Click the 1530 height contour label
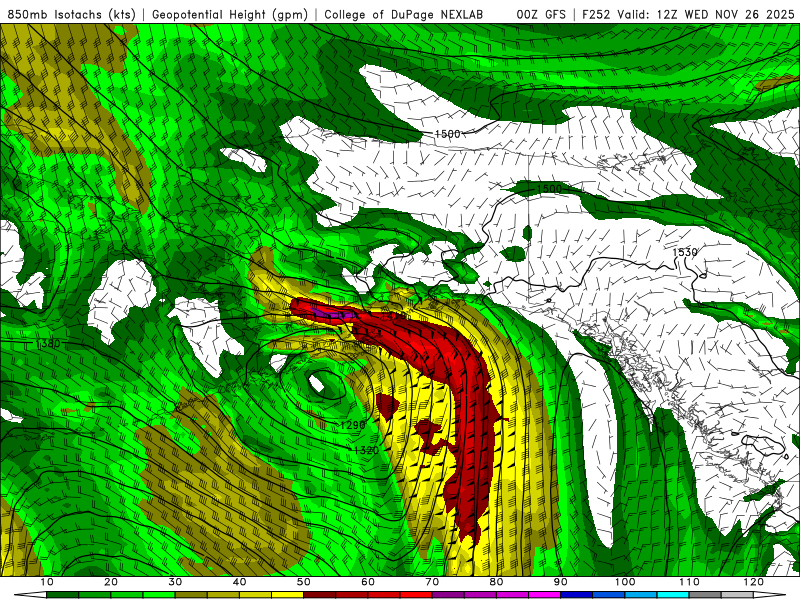The height and width of the screenshot is (600, 800). [x=685, y=252]
